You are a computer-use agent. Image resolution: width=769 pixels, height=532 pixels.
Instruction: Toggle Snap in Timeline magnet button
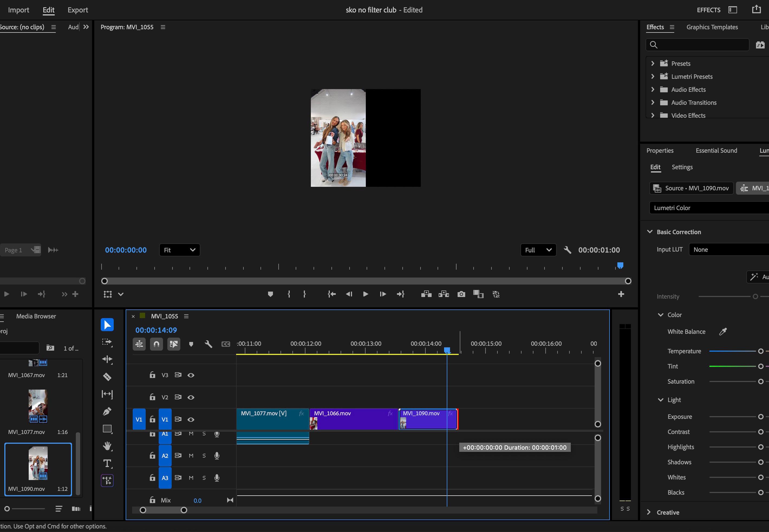pos(156,344)
